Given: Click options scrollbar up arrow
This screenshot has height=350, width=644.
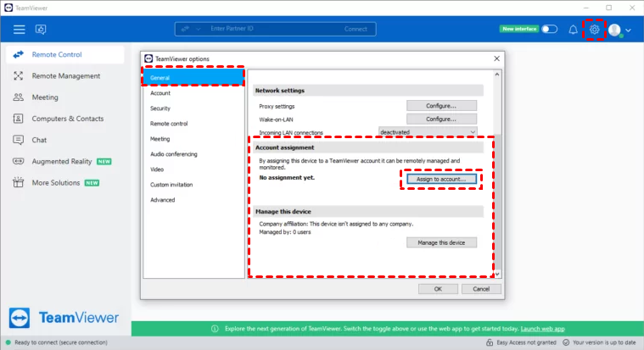Looking at the screenshot, I should [x=497, y=75].
